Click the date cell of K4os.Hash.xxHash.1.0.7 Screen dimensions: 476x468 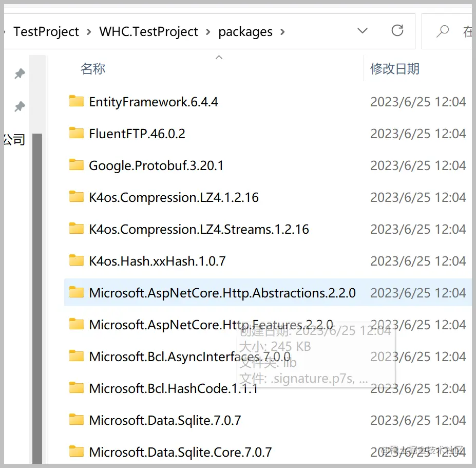418,261
